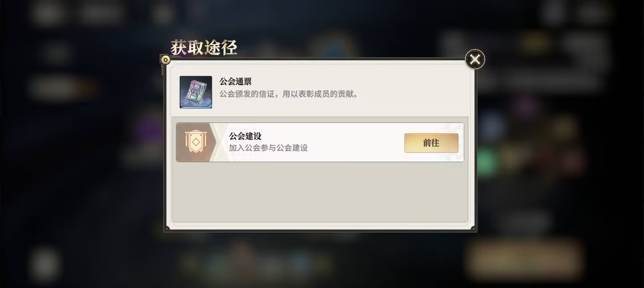Tap the 公会建设 banner emblem icon
The width and height of the screenshot is (644, 288).
(x=196, y=142)
